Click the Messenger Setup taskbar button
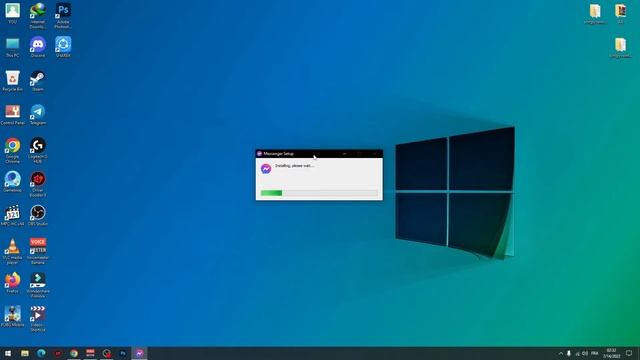Screen dimensions: 640x360 (x=139, y=353)
